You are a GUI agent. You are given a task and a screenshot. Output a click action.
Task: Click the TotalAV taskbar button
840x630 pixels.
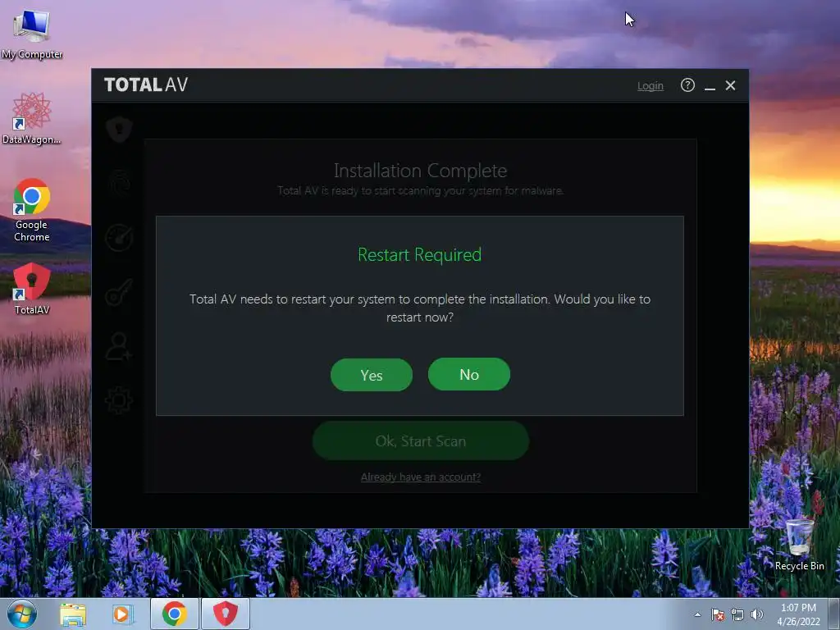point(226,614)
